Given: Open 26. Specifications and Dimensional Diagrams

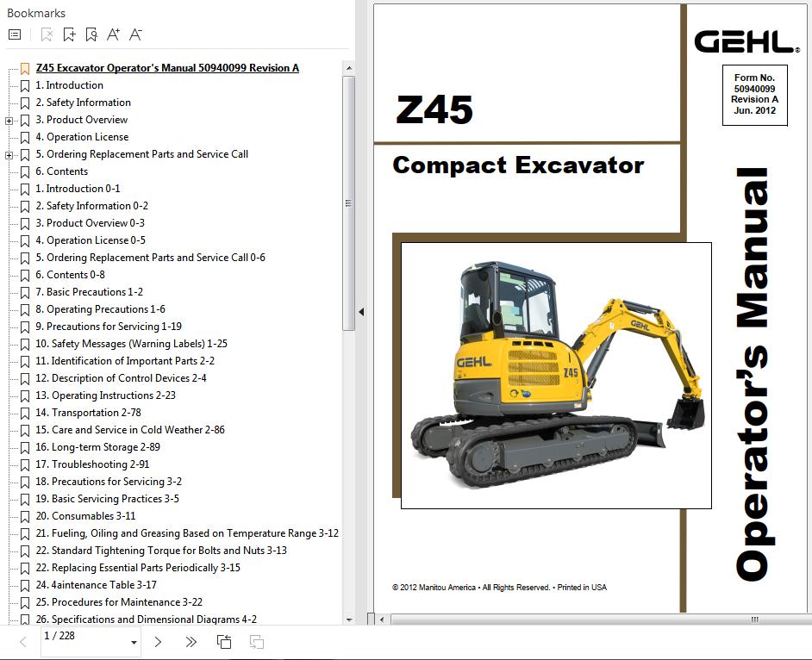Looking at the screenshot, I should [146, 620].
